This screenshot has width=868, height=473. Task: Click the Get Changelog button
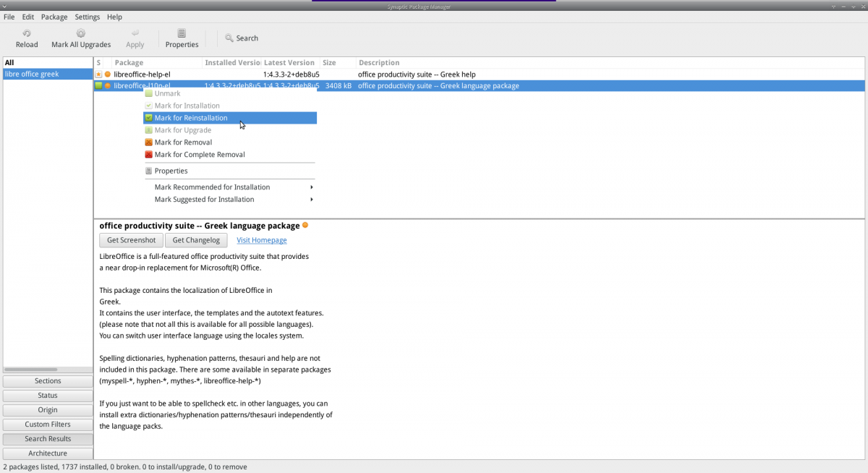pos(196,240)
